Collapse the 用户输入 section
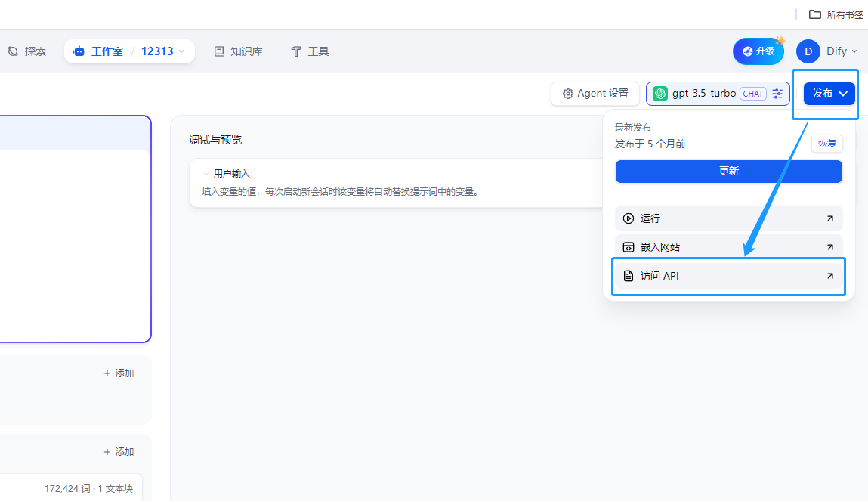 [205, 174]
